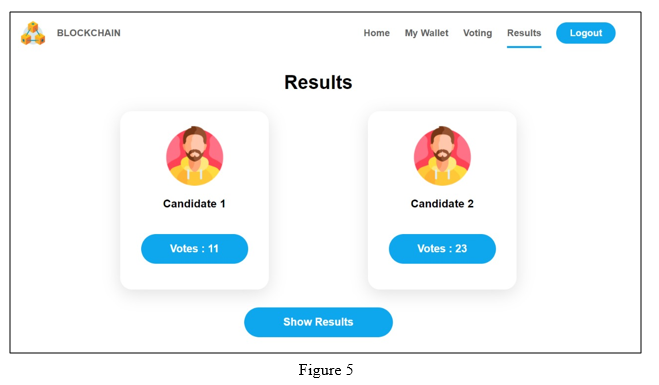This screenshot has width=659, height=385.
Task: Click the Votes : 23 button
Action: click(x=442, y=249)
